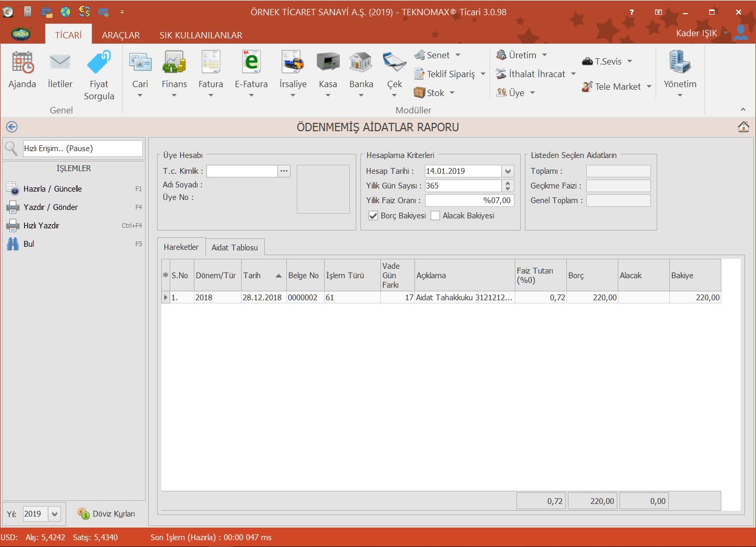Viewport: 756px width, 547px height.
Task: Expand the Teklif Sipariş dropdown menu
Action: click(x=483, y=74)
